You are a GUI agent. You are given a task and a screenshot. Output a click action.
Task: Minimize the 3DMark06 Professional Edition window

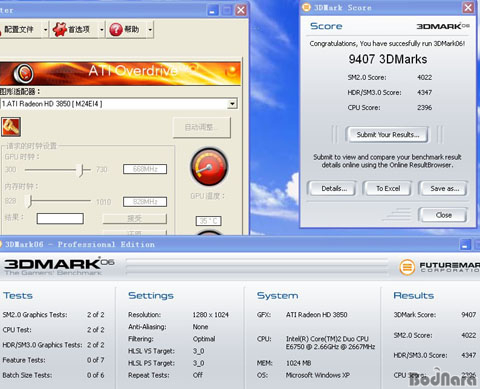(465, 245)
